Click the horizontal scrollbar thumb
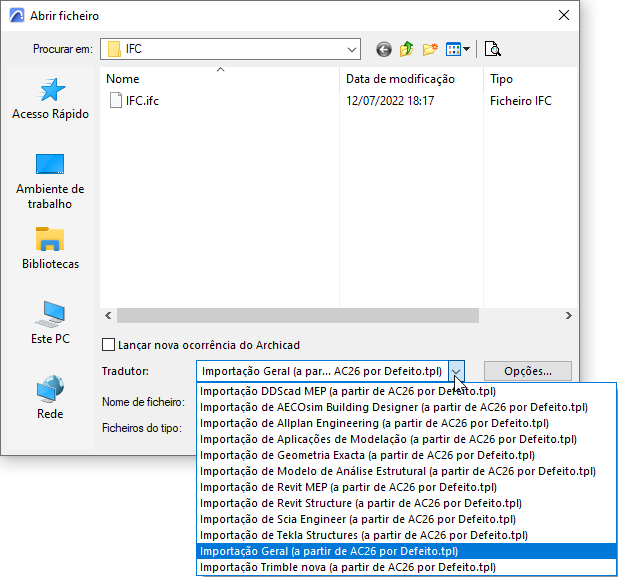Screen dimensions: 618x577 [298, 316]
